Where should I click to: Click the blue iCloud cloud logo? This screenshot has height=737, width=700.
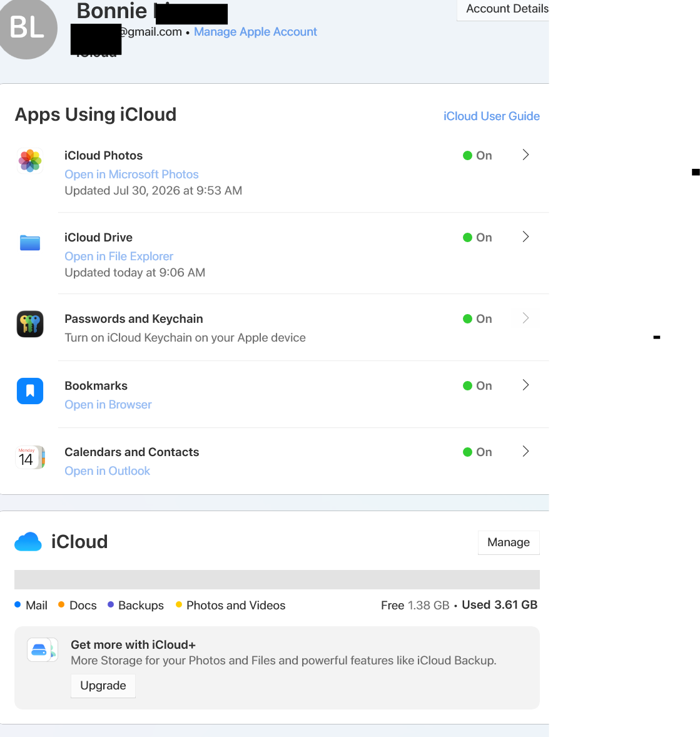coord(28,541)
